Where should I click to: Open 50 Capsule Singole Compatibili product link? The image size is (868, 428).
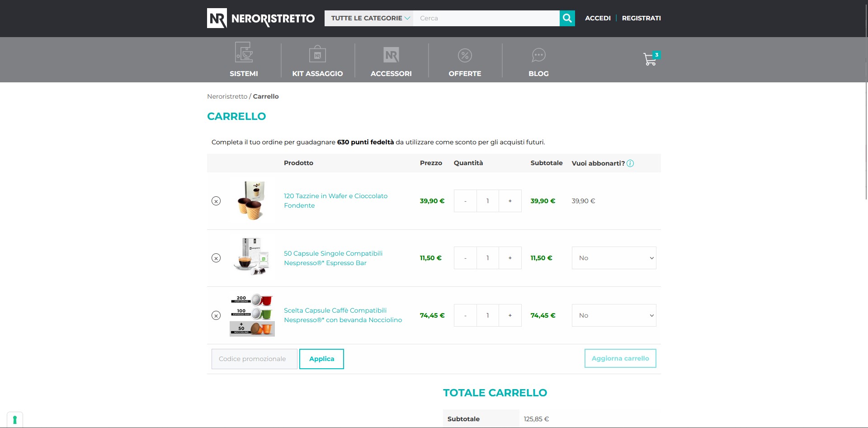tap(333, 258)
